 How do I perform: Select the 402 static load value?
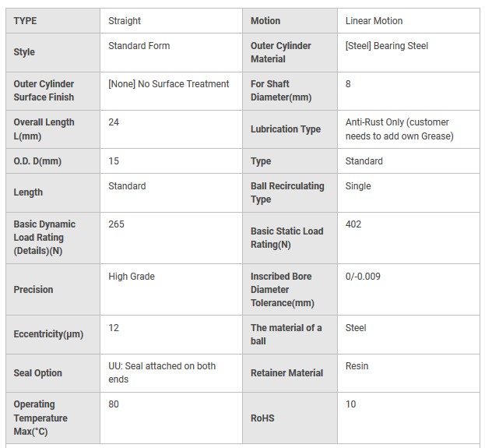[353, 224]
